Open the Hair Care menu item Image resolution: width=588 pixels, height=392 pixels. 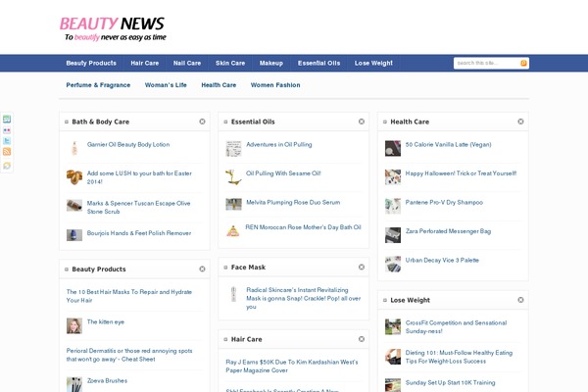coord(145,63)
